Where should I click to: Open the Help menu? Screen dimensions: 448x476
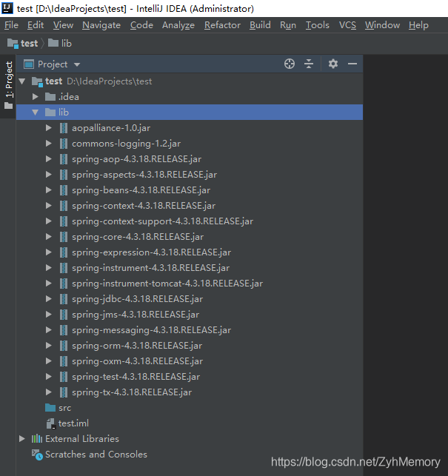click(418, 25)
